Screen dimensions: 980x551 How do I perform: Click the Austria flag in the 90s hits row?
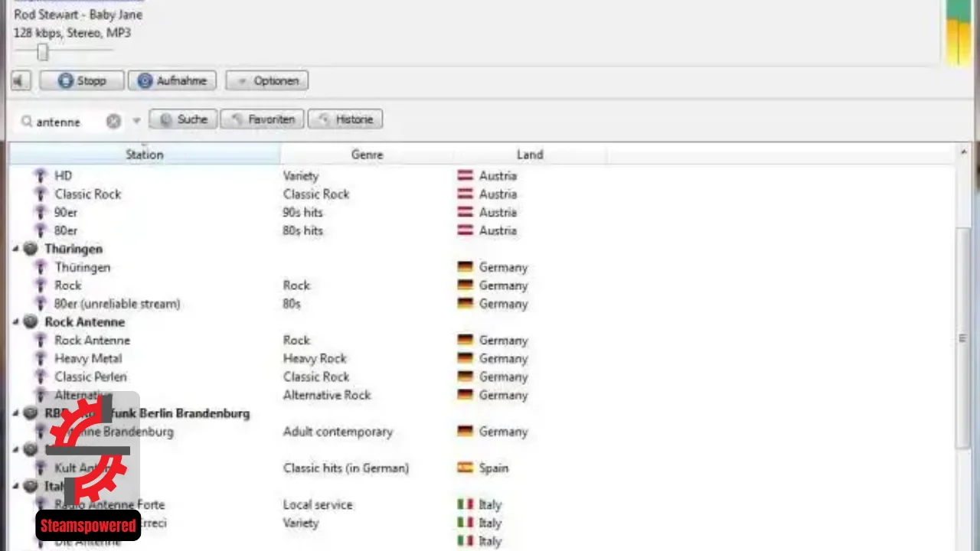pyautogui.click(x=465, y=213)
